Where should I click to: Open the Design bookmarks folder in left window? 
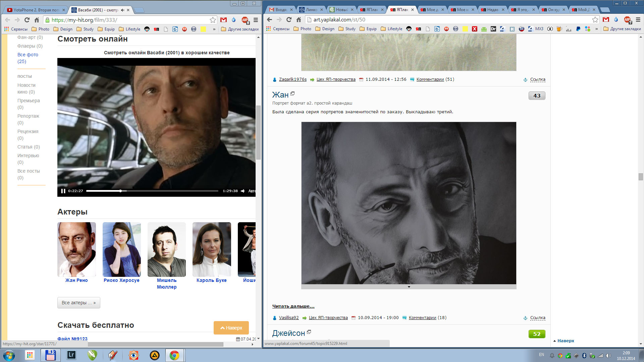pos(63,29)
